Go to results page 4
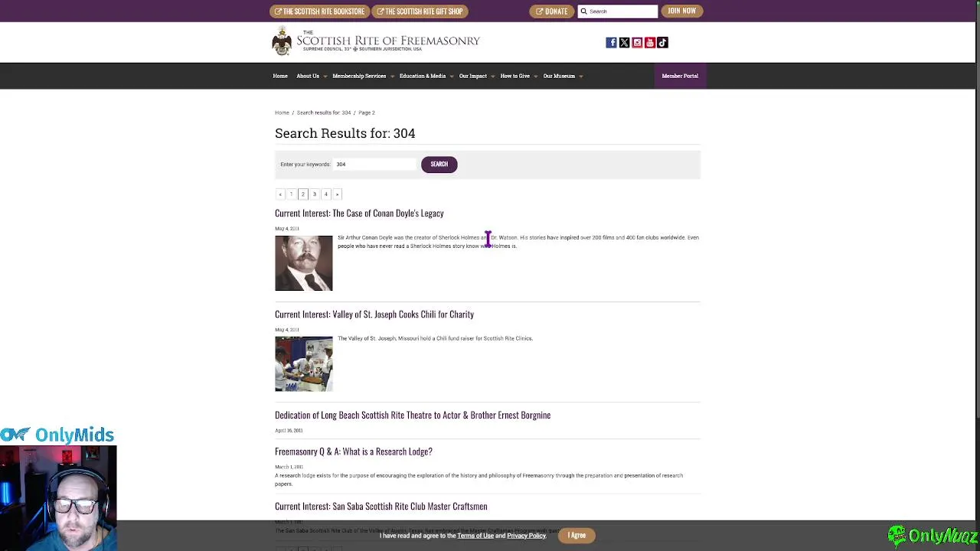 point(325,194)
